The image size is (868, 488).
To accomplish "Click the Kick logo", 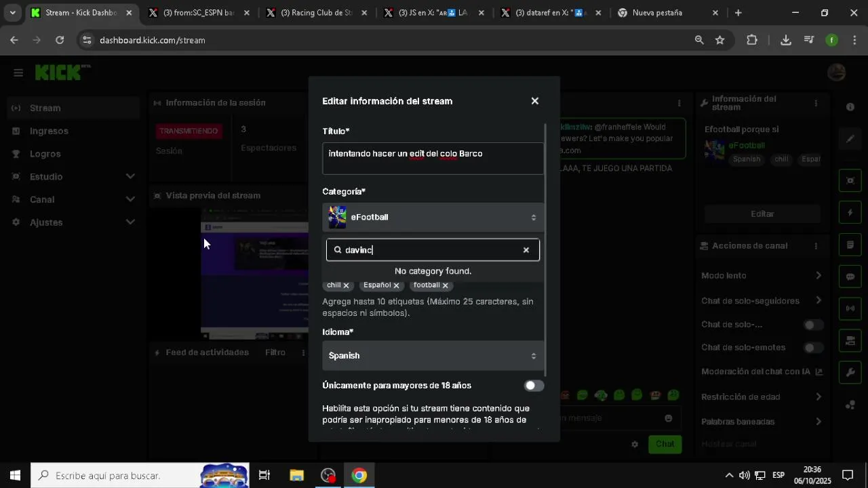I will [62, 72].
